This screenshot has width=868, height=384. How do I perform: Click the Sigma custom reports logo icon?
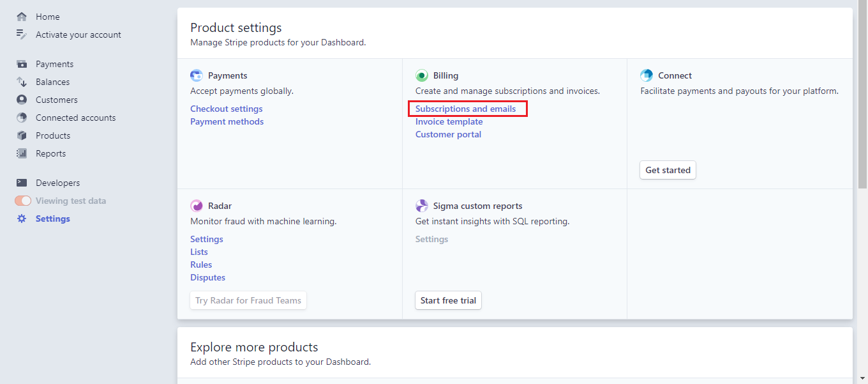pyautogui.click(x=422, y=206)
